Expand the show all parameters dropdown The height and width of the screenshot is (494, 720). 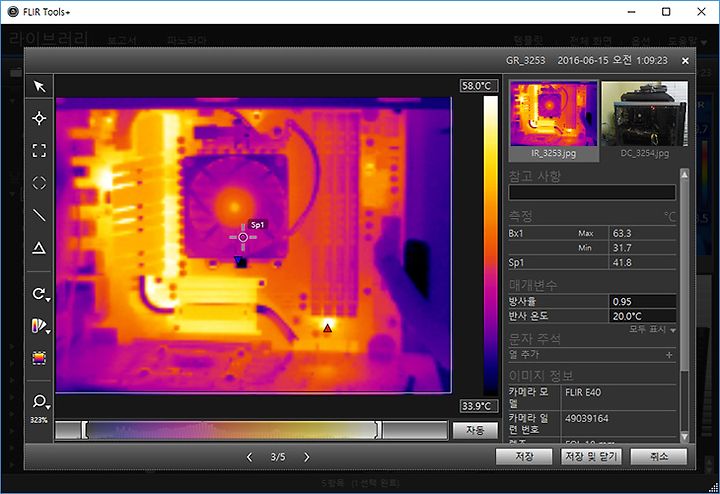pyautogui.click(x=652, y=329)
